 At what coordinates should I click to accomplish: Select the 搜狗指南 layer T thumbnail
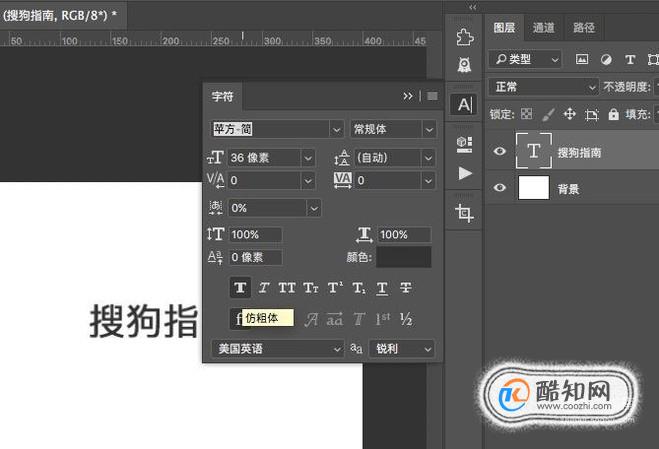[x=534, y=151]
